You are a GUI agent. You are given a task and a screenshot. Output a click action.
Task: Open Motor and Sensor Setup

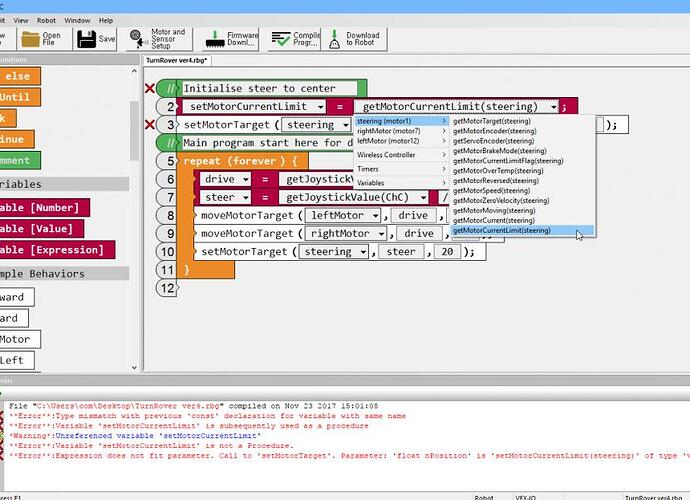click(x=160, y=39)
